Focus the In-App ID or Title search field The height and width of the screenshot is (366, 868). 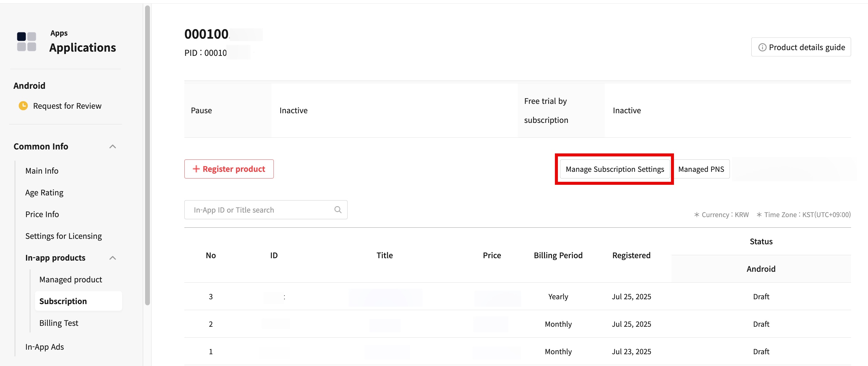[x=259, y=210]
